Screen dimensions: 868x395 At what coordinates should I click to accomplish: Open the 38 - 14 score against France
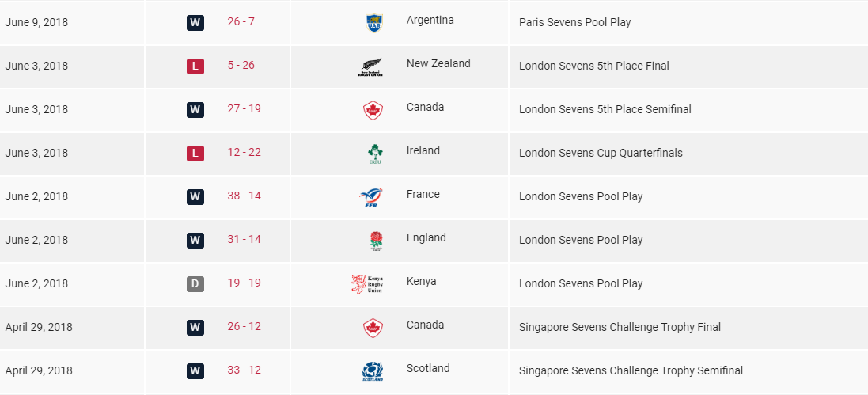click(244, 196)
